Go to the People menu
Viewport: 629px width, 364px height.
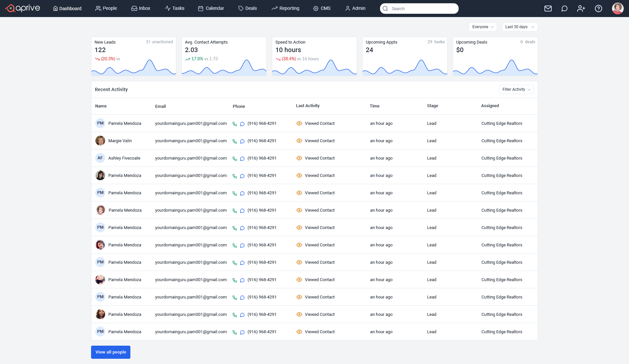coord(106,8)
